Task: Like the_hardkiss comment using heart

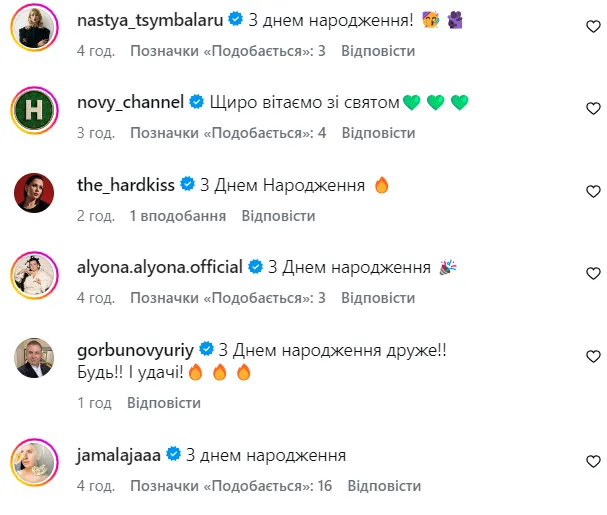Action: [x=592, y=191]
